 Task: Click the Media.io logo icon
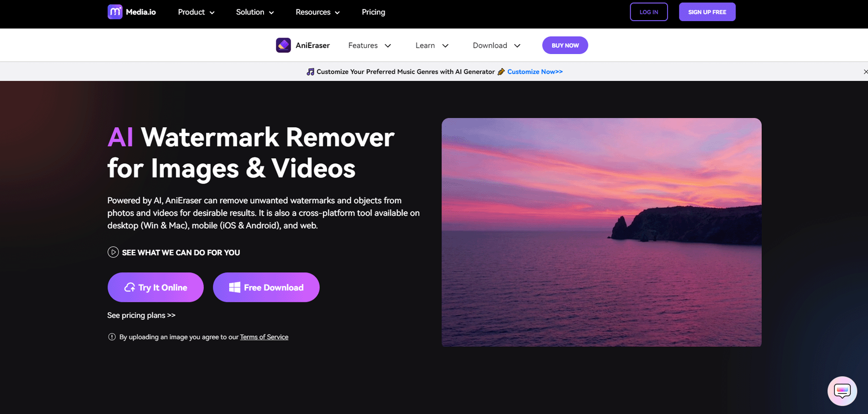pos(115,12)
